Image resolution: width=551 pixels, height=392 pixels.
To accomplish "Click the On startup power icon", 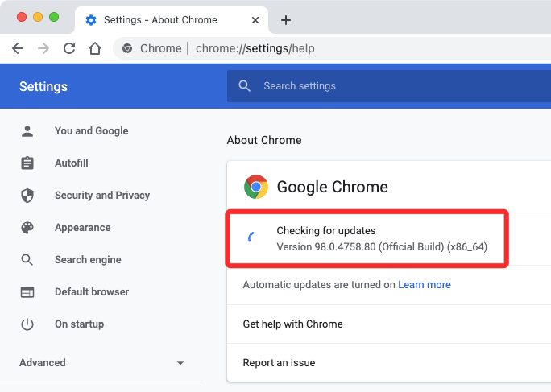I will (27, 324).
